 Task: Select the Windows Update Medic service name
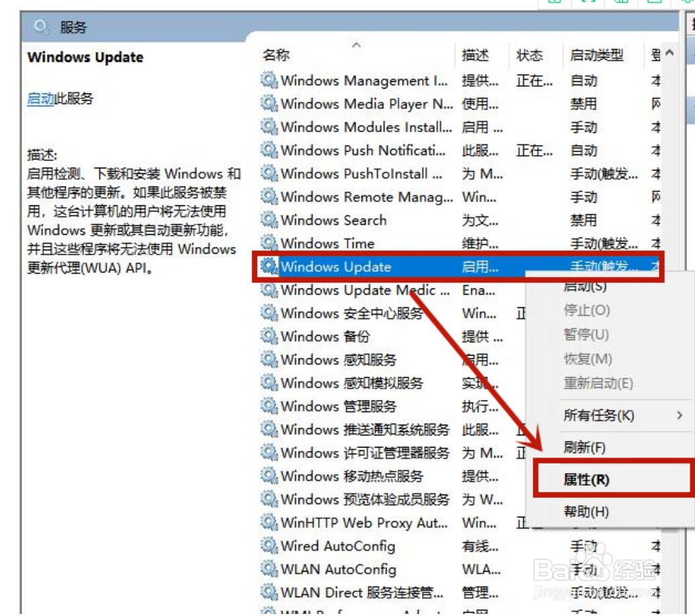365,290
